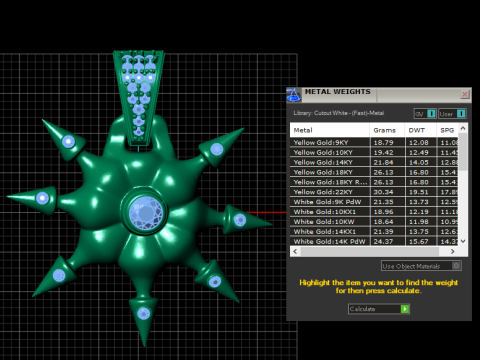Select the White Gold:10KW row

pyautogui.click(x=374, y=222)
